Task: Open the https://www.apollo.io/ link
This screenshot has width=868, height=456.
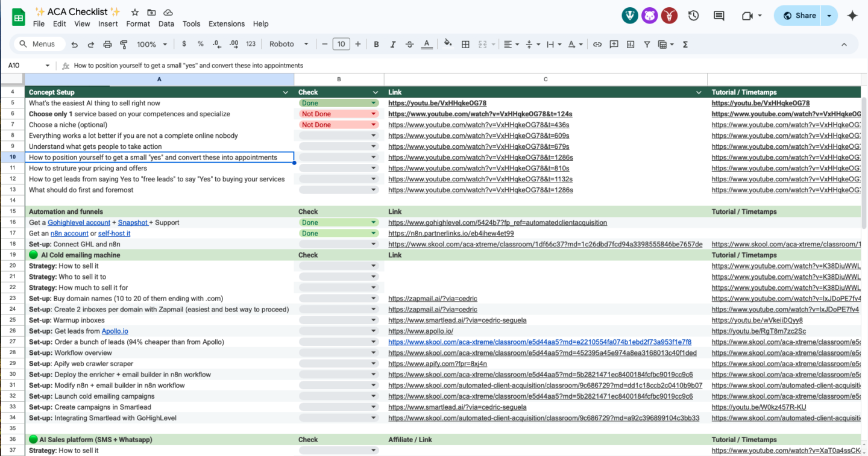Action: (421, 331)
